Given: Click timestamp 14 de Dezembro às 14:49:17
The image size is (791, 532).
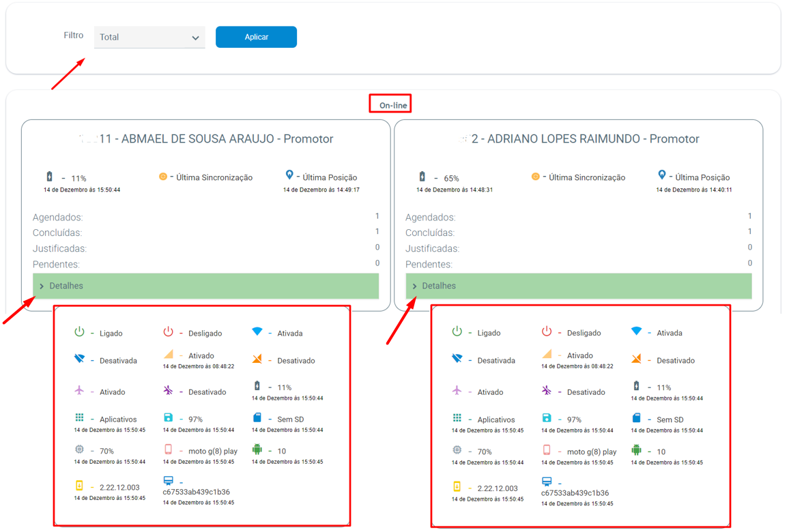Looking at the screenshot, I should click(x=321, y=190).
